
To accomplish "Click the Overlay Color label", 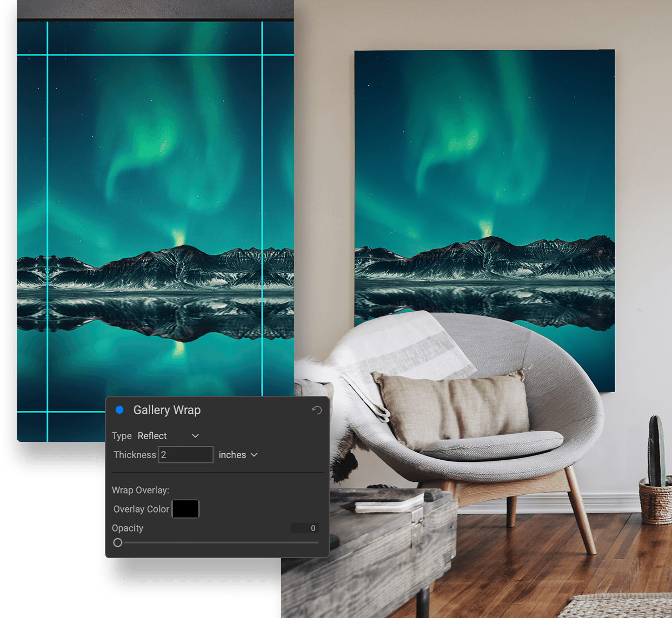I will (x=141, y=508).
